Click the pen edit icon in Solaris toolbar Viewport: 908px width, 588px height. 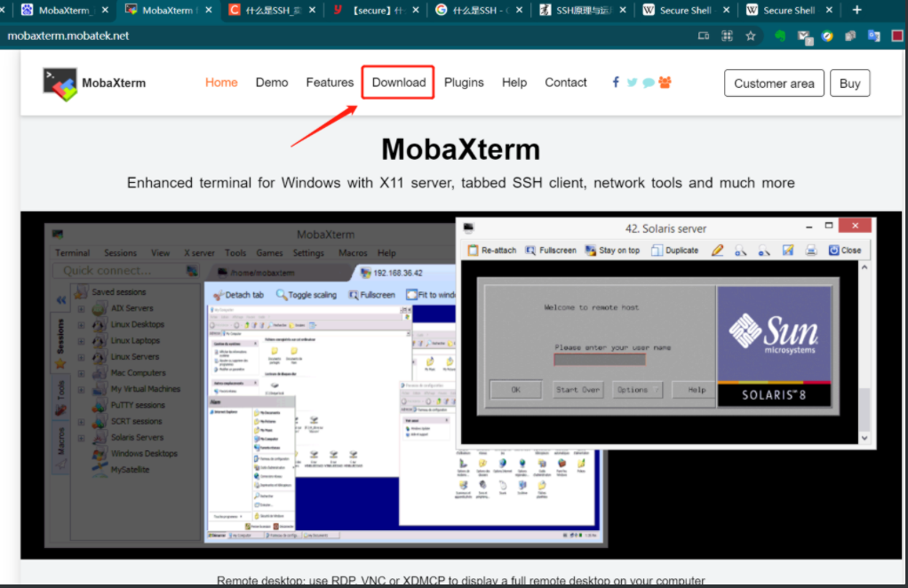coord(718,250)
